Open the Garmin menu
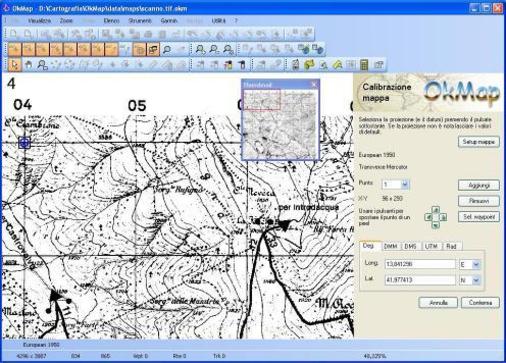506x363 pixels. [169, 21]
